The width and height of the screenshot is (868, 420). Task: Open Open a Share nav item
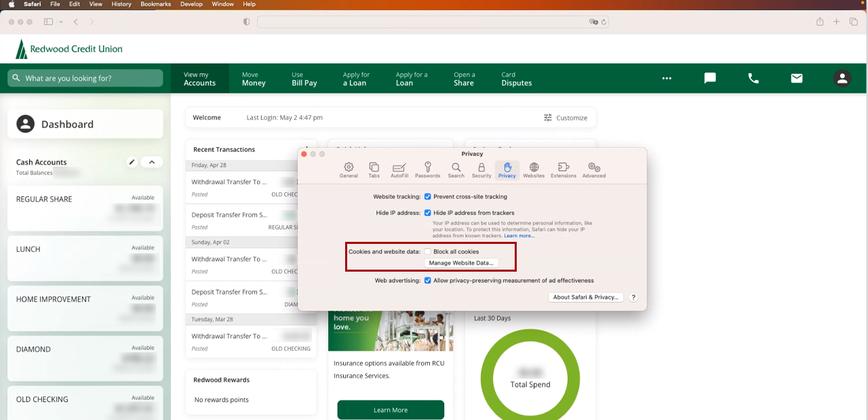pos(465,79)
